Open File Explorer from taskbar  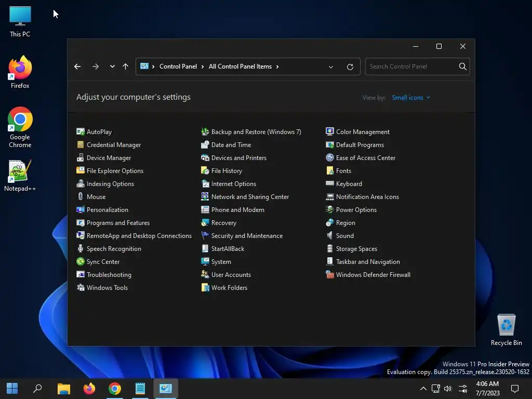click(x=63, y=389)
